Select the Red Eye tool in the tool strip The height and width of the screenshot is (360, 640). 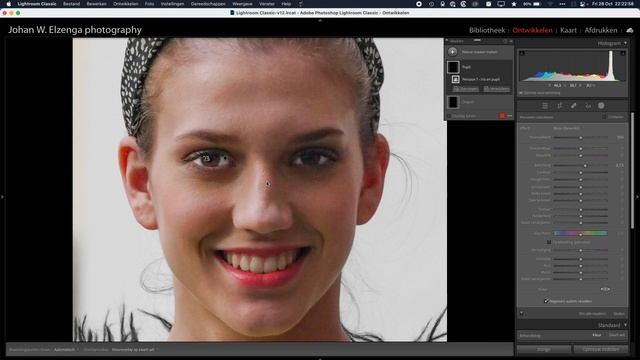(x=588, y=106)
